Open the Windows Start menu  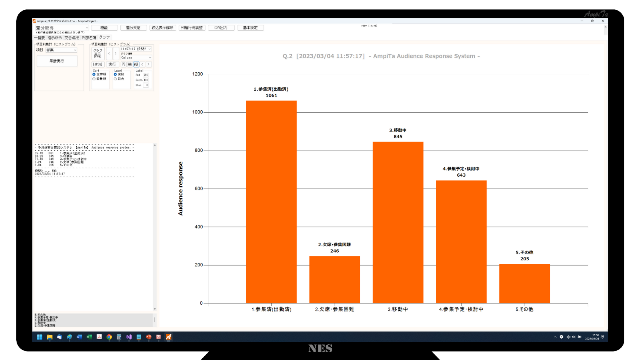pos(39,337)
